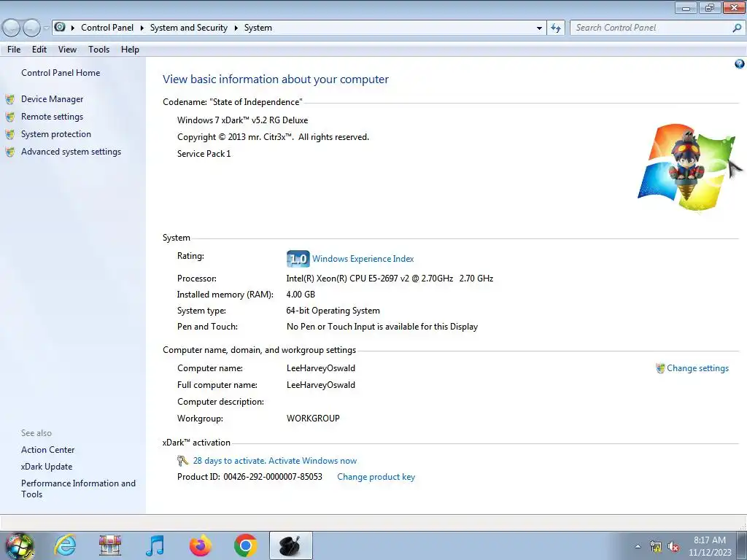Click the 64-bit Operating System text
Viewport: 747px width, 560px height.
333,311
